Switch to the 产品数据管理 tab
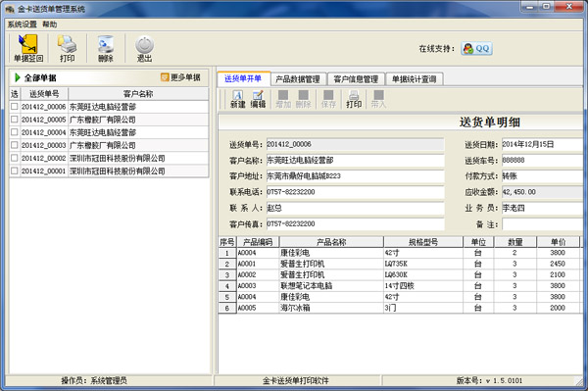Screen dimensions: 588x391 click(x=298, y=79)
